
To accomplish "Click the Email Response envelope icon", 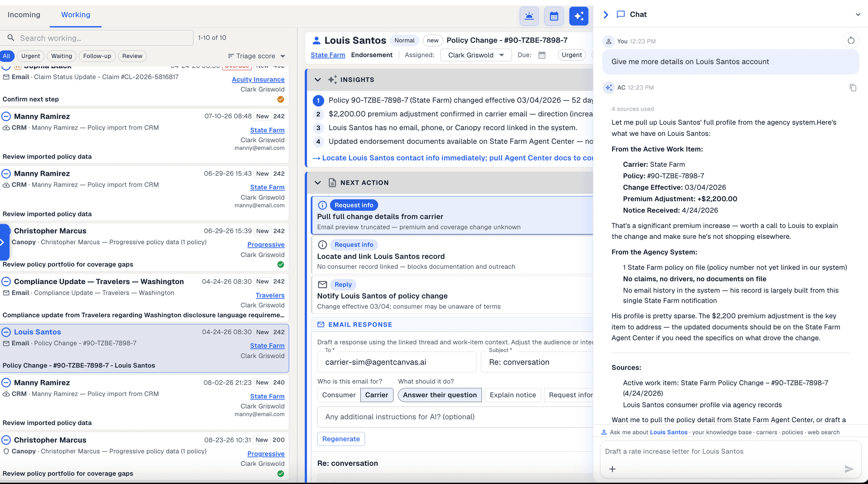I will pyautogui.click(x=321, y=324).
